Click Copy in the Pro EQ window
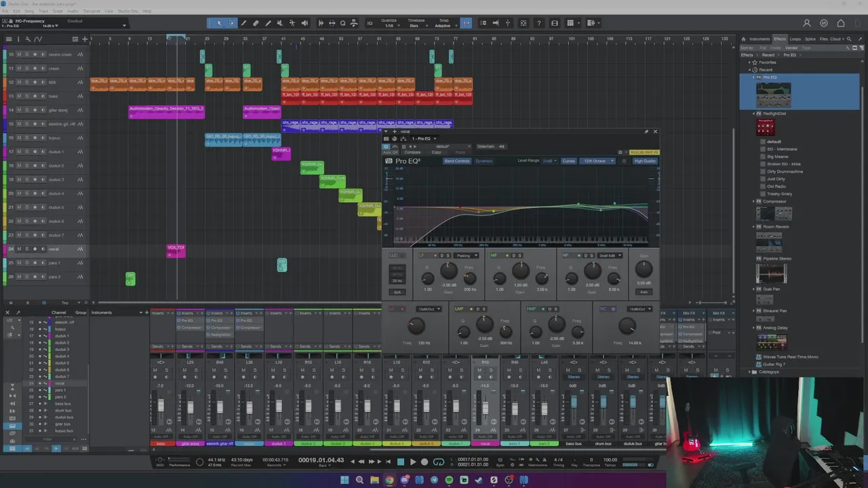This screenshot has width=868, height=488. (x=436, y=152)
